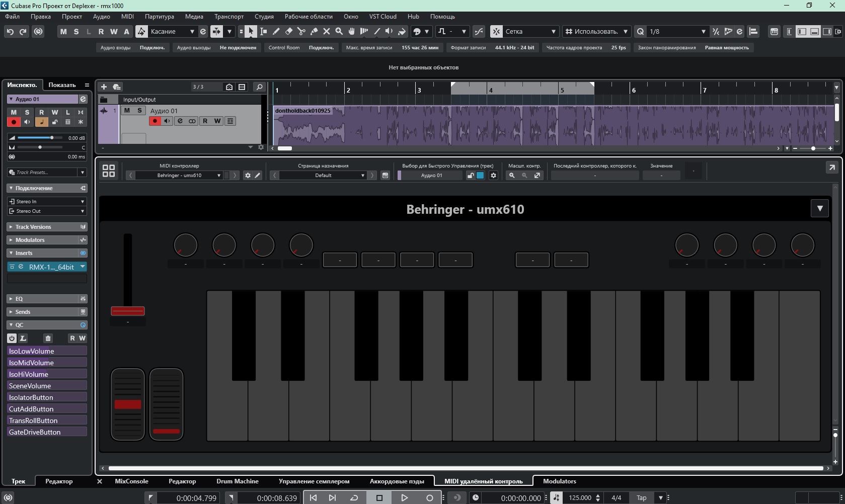Open MIDI controller settings gear
845x504 pixels.
pyautogui.click(x=247, y=175)
